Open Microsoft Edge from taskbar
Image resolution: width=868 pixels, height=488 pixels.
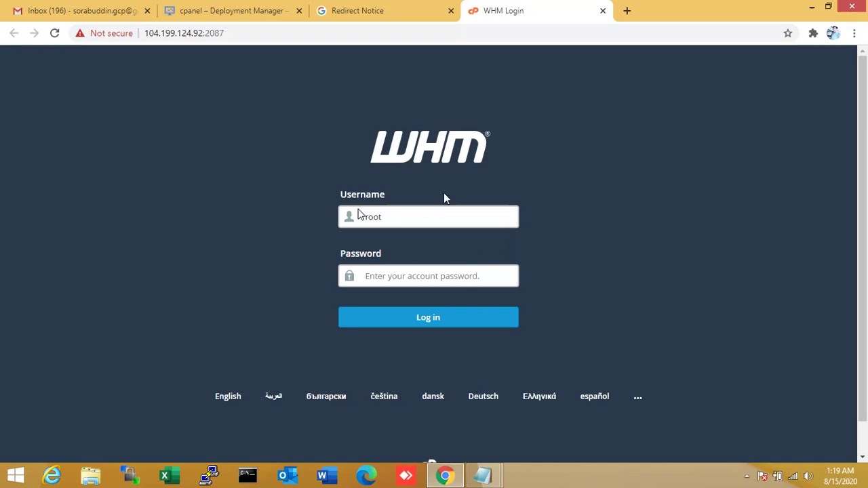[366, 476]
